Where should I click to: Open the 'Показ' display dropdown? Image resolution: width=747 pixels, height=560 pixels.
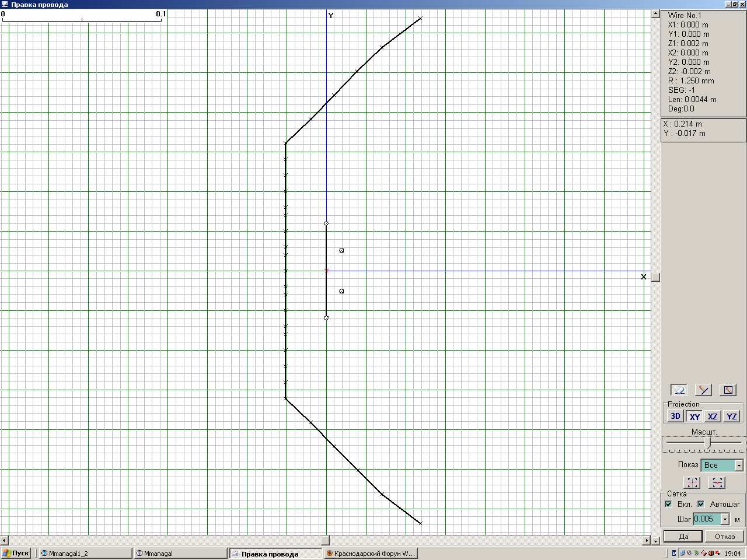pyautogui.click(x=722, y=465)
